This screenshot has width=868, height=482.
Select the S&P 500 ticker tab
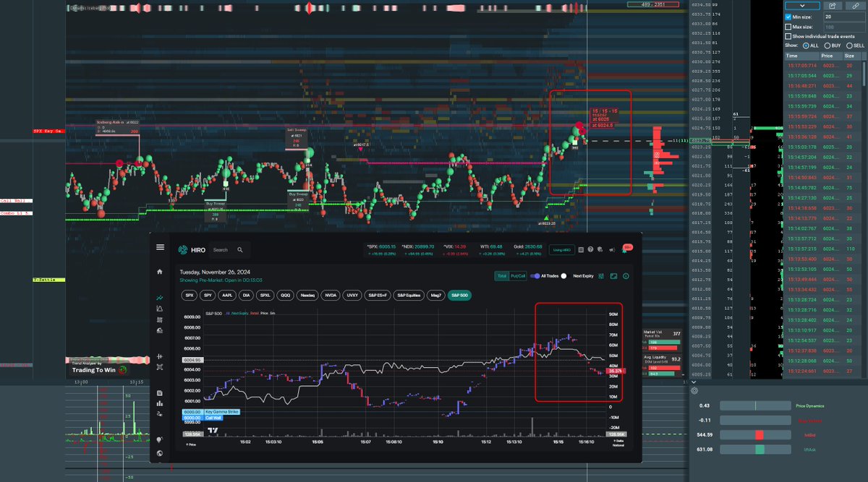pyautogui.click(x=459, y=296)
